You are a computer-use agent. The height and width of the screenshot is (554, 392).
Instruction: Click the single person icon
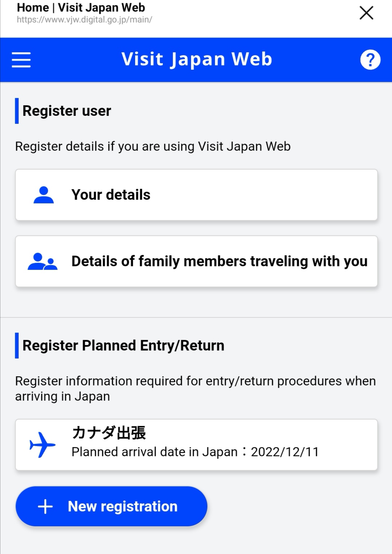click(44, 195)
